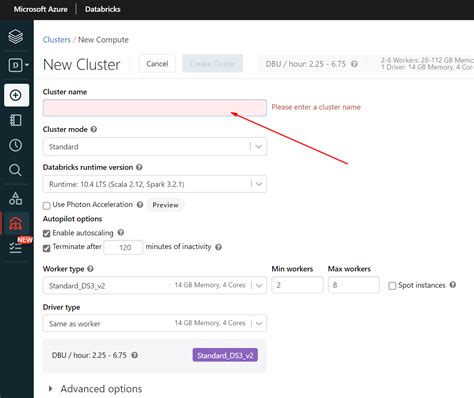Open the Databricks runtime version dropdown
Image resolution: width=474 pixels, height=398 pixels.
(155, 184)
